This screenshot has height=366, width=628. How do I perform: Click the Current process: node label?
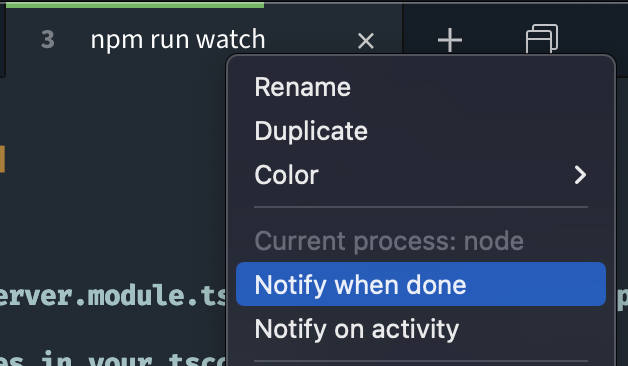click(x=389, y=241)
